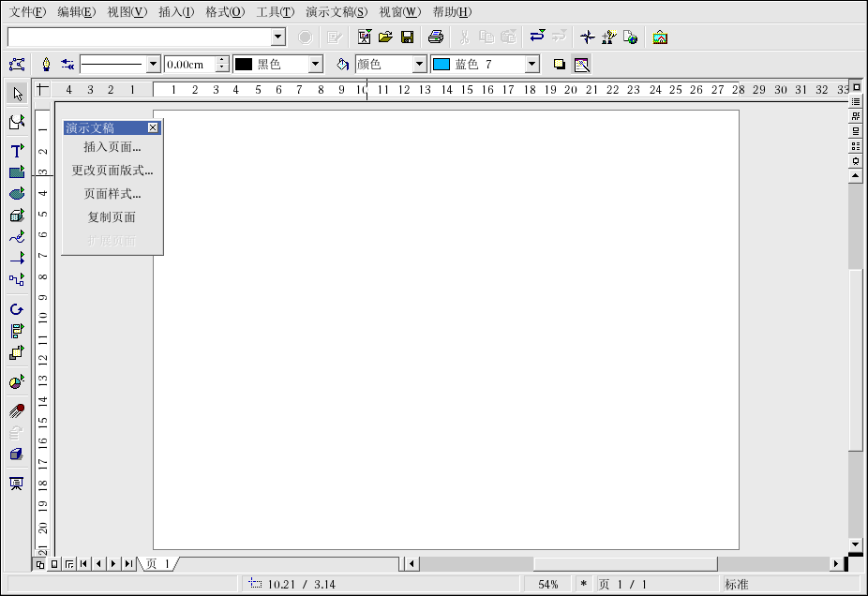Click 复制页面 in the floating panel
The width and height of the screenshot is (868, 596).
tap(112, 217)
